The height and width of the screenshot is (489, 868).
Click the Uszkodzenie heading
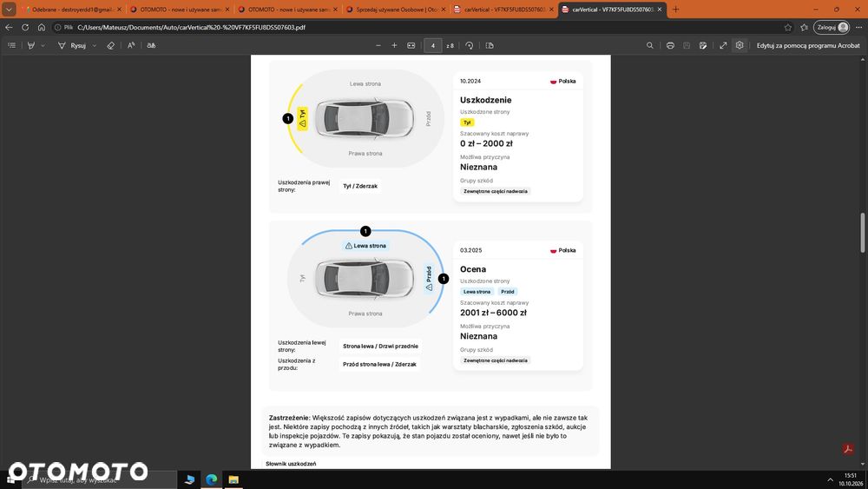coord(485,100)
